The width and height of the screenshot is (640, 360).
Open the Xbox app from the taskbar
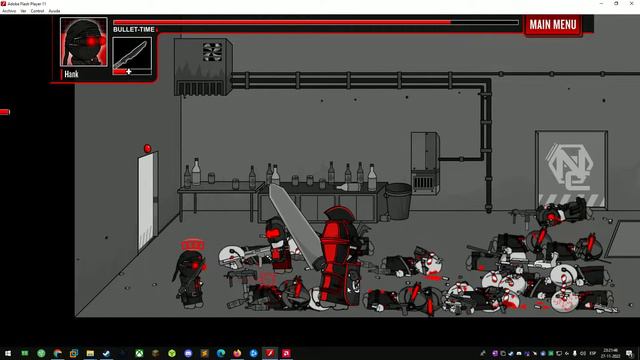click(139, 353)
